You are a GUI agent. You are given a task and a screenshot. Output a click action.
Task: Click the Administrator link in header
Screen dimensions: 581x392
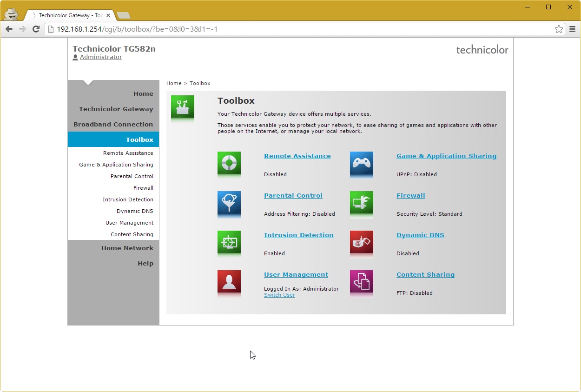(x=101, y=57)
